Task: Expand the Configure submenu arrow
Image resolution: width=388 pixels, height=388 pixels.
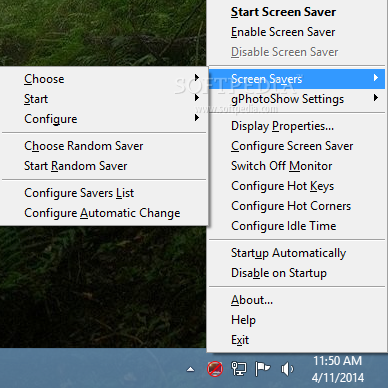Action: [197, 118]
